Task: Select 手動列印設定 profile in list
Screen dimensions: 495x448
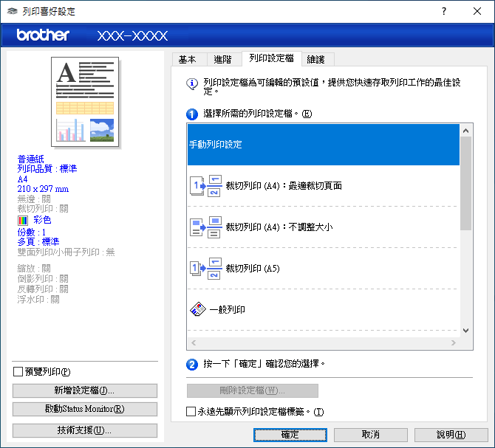Action: [x=324, y=144]
